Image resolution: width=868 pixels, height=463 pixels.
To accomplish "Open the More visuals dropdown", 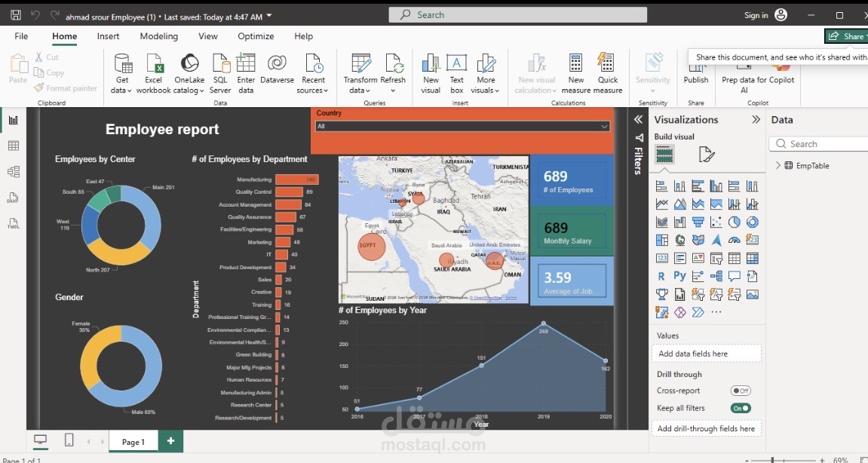I will pyautogui.click(x=486, y=74).
